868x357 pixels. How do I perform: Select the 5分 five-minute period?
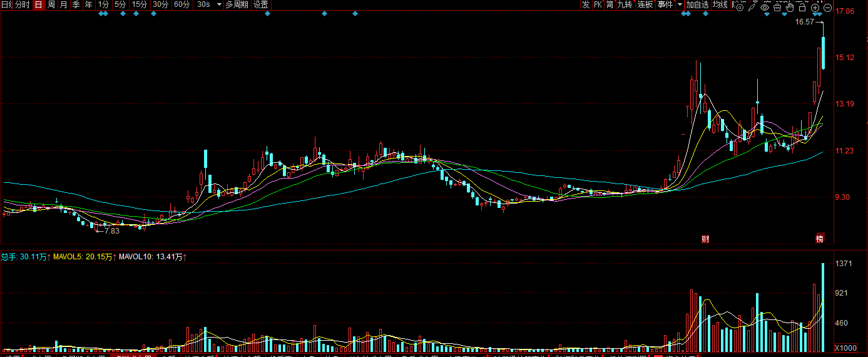pos(120,4)
